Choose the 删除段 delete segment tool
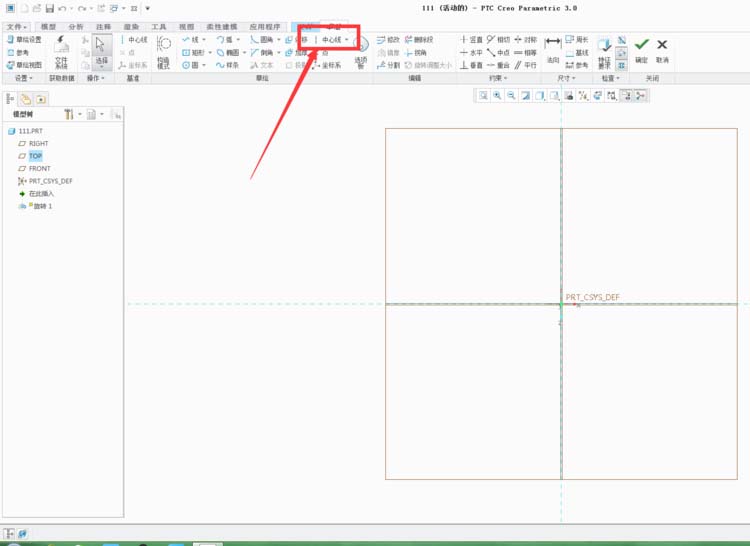 click(419, 40)
